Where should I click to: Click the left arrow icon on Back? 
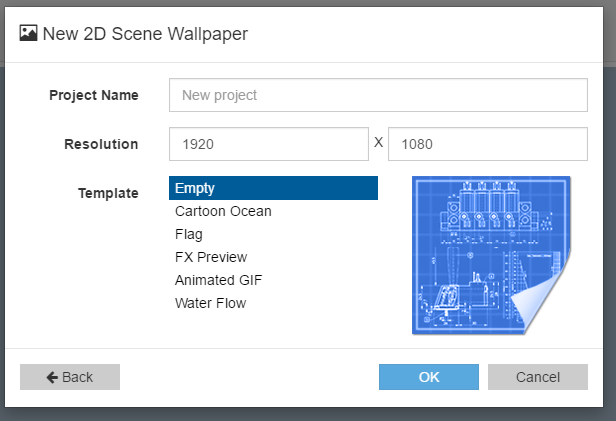coord(51,377)
